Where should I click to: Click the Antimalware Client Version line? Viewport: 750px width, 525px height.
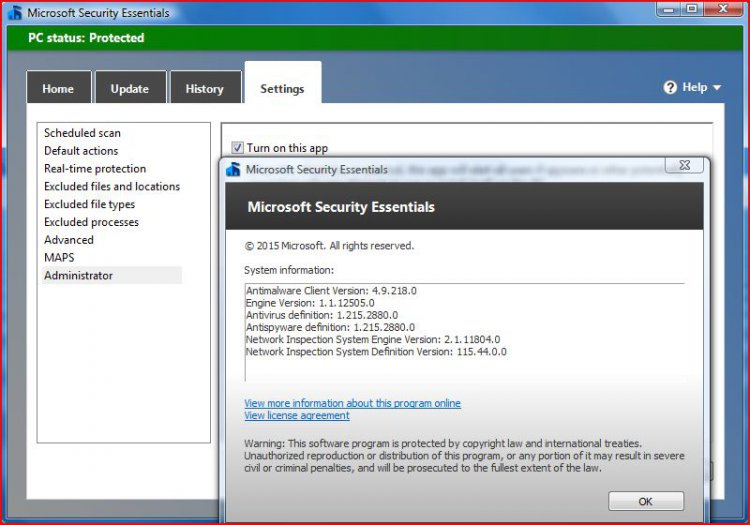pos(331,291)
